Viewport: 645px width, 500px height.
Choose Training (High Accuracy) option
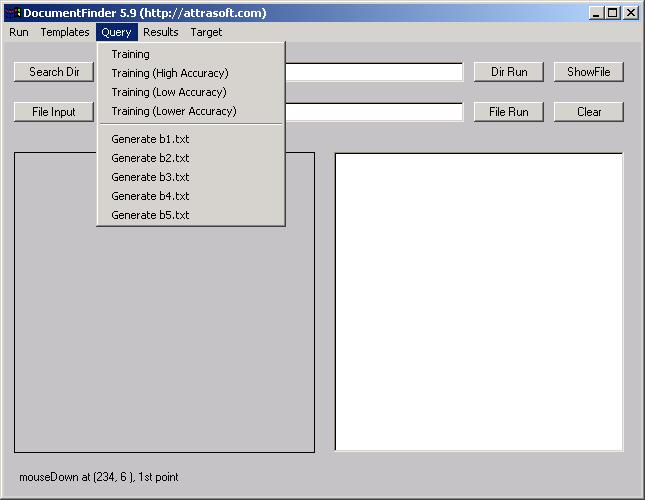coord(170,73)
